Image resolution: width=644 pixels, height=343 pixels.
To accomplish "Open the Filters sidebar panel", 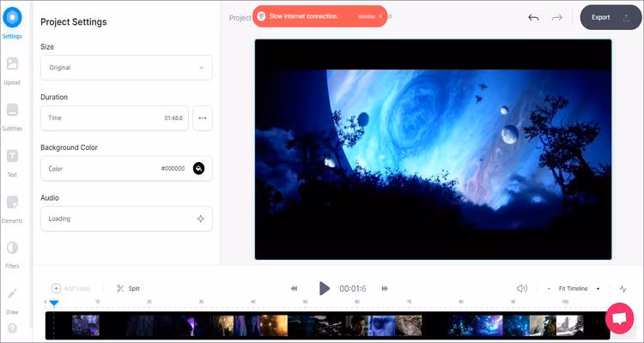I will pyautogui.click(x=12, y=255).
